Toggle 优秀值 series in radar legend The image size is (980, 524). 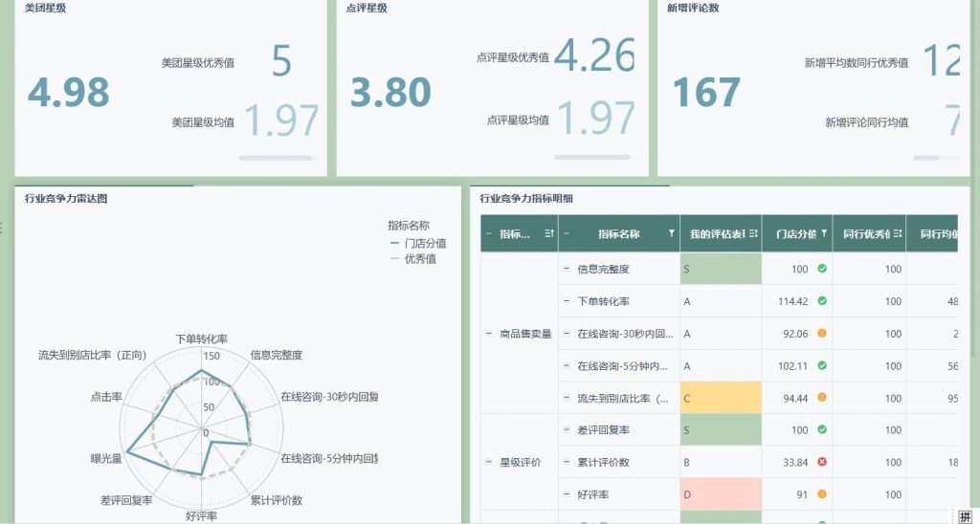coord(413,258)
